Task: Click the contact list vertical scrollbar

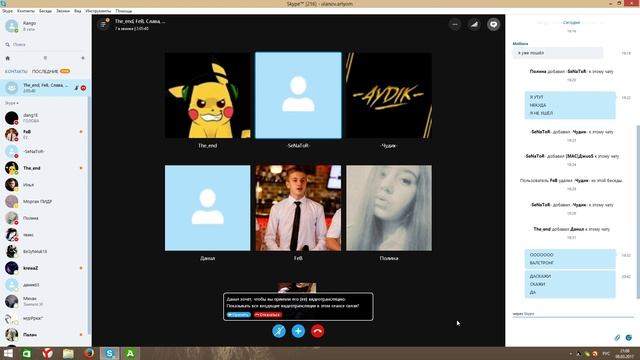Action: point(89,216)
